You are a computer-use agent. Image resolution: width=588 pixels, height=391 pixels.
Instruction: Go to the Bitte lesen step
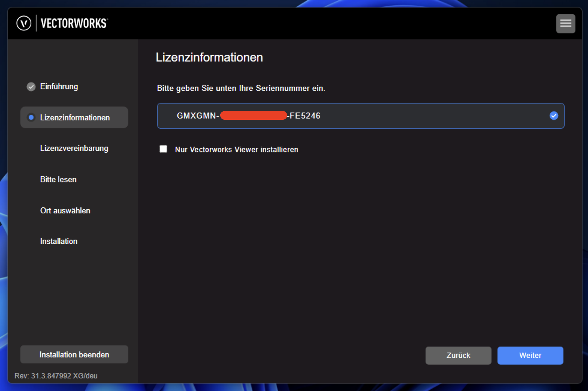click(x=58, y=179)
